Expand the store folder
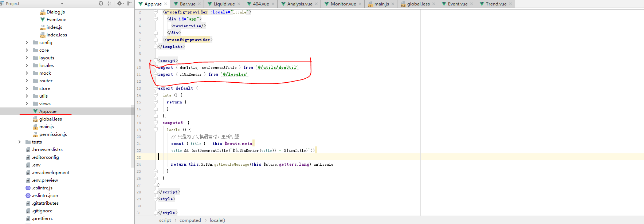 27,89
